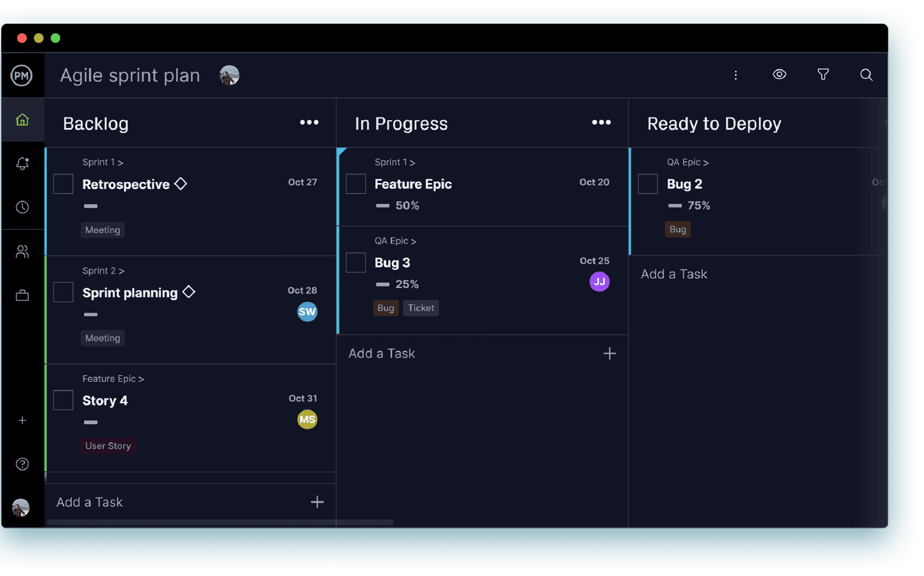Open the search tool in the toolbar
This screenshot has width=924, height=576.
click(866, 75)
